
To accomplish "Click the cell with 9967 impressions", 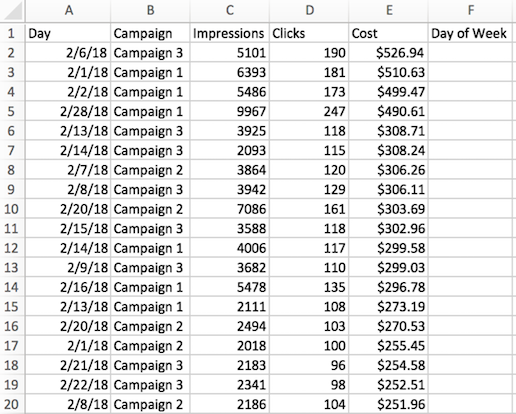I will click(x=229, y=111).
